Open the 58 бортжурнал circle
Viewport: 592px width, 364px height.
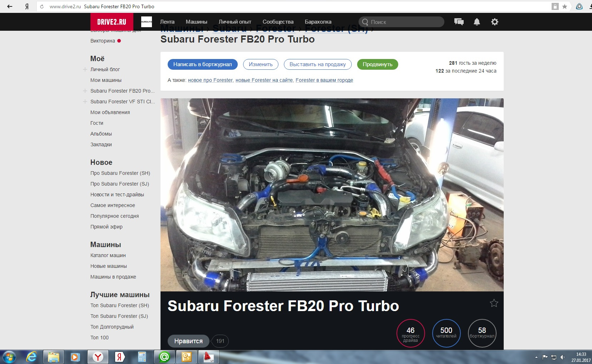click(482, 333)
